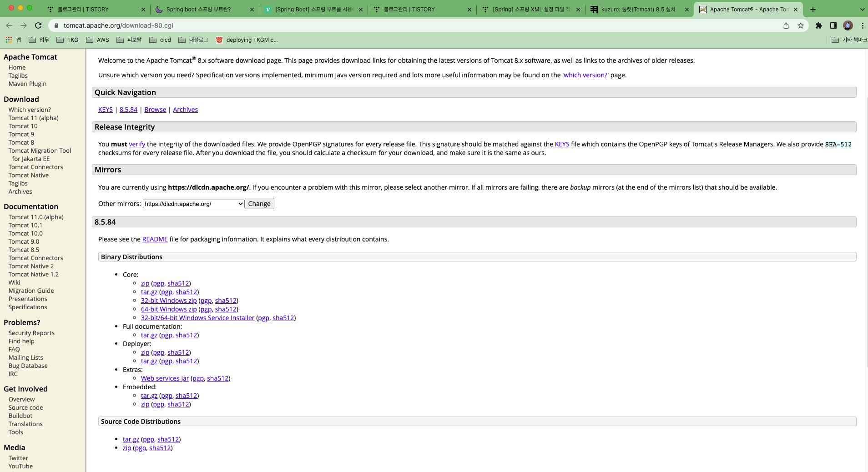Open the 업무 bookmark folder
868x472 pixels.
[x=39, y=40]
